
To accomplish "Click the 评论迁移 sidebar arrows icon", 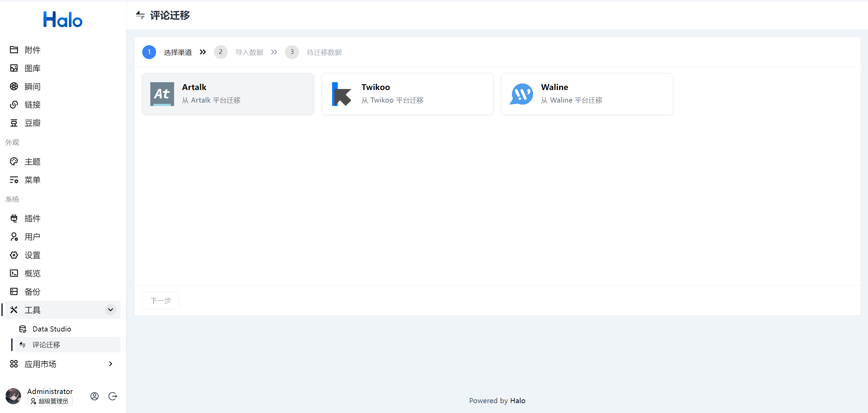I will 23,345.
